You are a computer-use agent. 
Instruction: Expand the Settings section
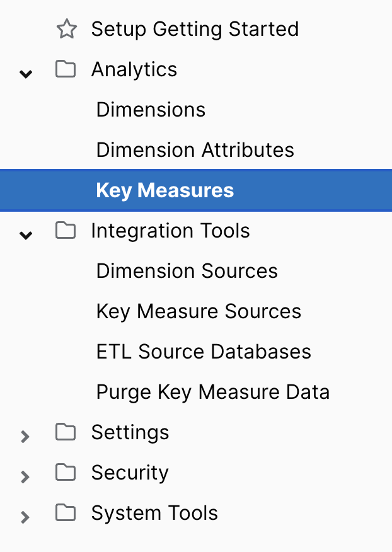(x=25, y=436)
